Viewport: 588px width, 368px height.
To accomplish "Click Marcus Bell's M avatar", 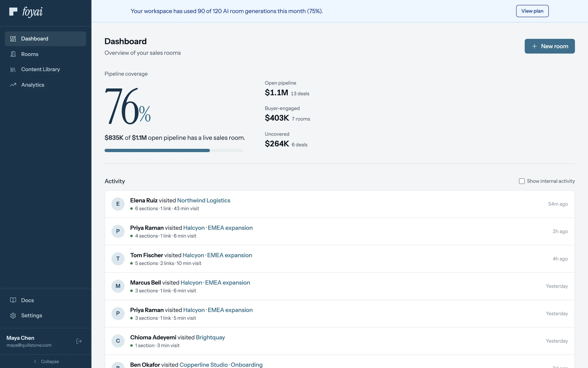I will click(118, 286).
